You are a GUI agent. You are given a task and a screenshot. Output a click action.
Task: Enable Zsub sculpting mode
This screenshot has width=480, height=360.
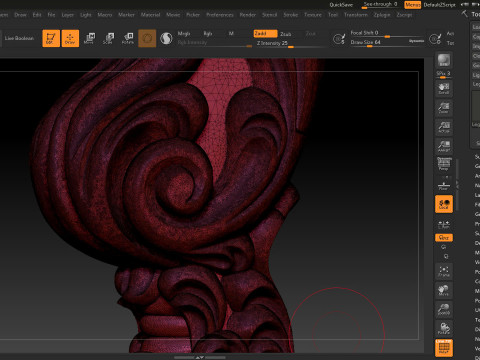click(286, 34)
